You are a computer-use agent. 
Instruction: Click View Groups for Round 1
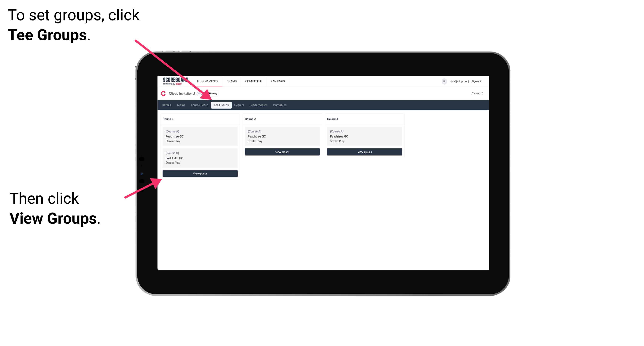pyautogui.click(x=200, y=174)
